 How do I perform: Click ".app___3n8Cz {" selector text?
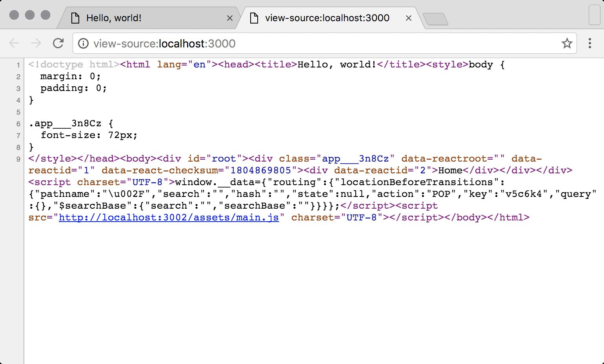point(71,123)
